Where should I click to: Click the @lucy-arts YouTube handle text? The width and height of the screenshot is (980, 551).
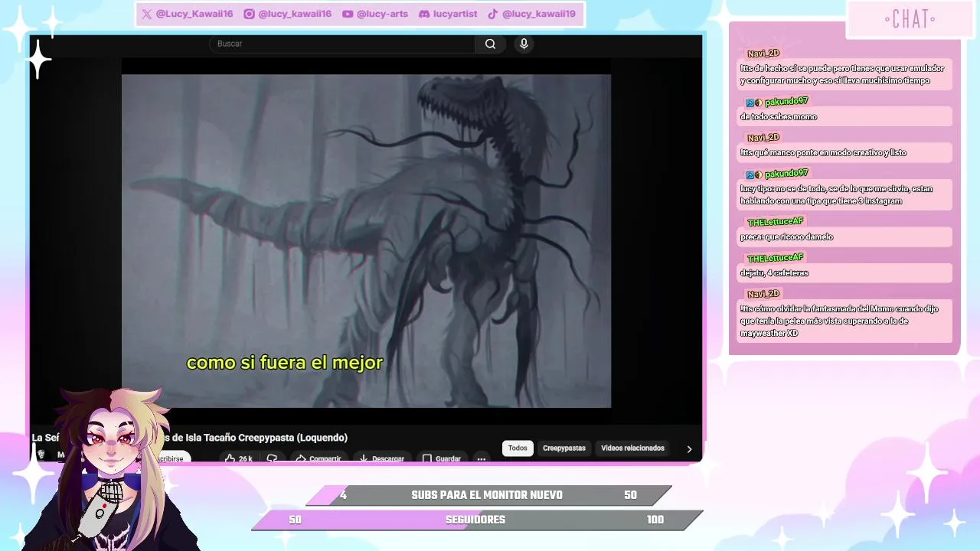tap(382, 14)
